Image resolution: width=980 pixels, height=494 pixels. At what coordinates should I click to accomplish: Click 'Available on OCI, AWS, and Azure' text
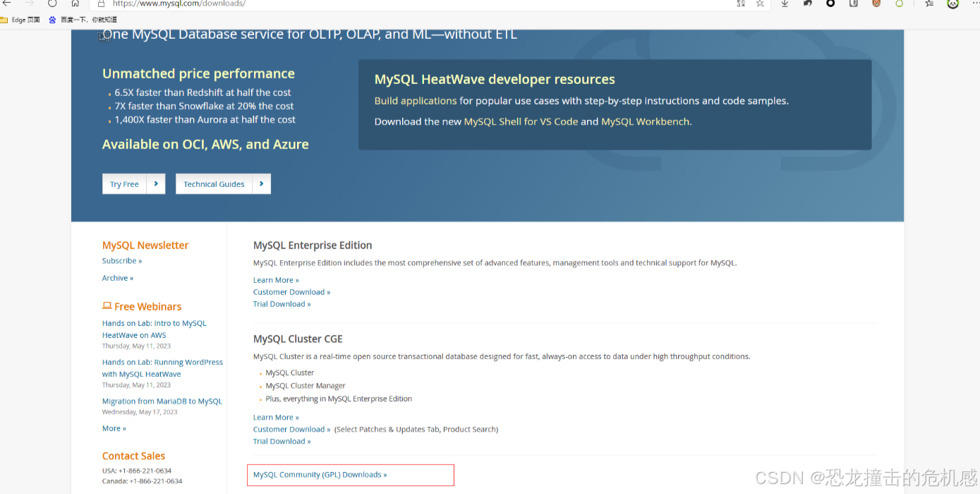click(205, 144)
